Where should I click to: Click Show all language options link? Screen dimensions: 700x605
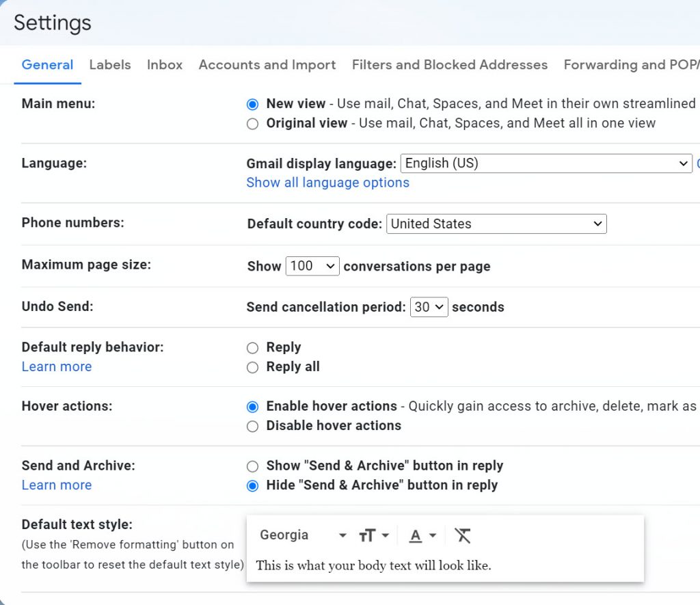click(x=327, y=183)
